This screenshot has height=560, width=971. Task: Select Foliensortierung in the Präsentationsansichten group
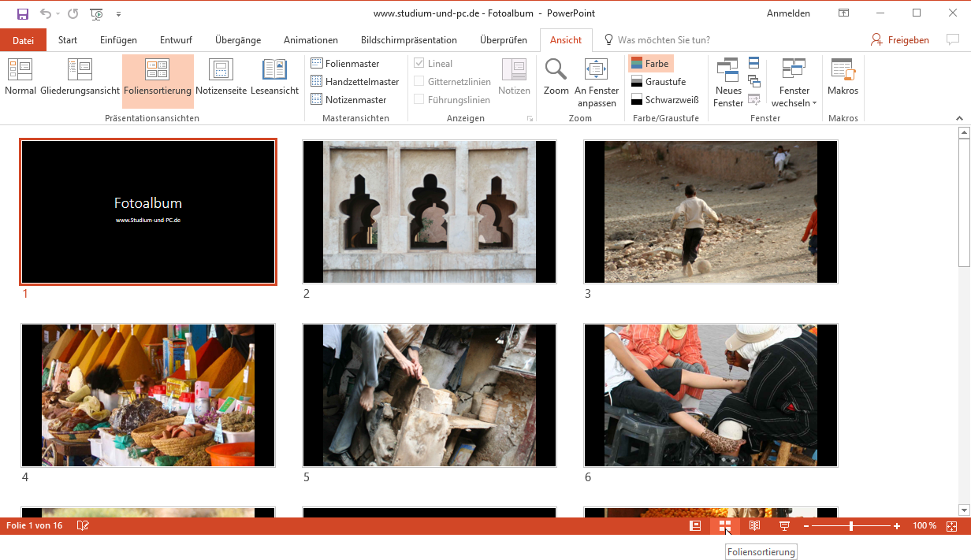click(158, 81)
